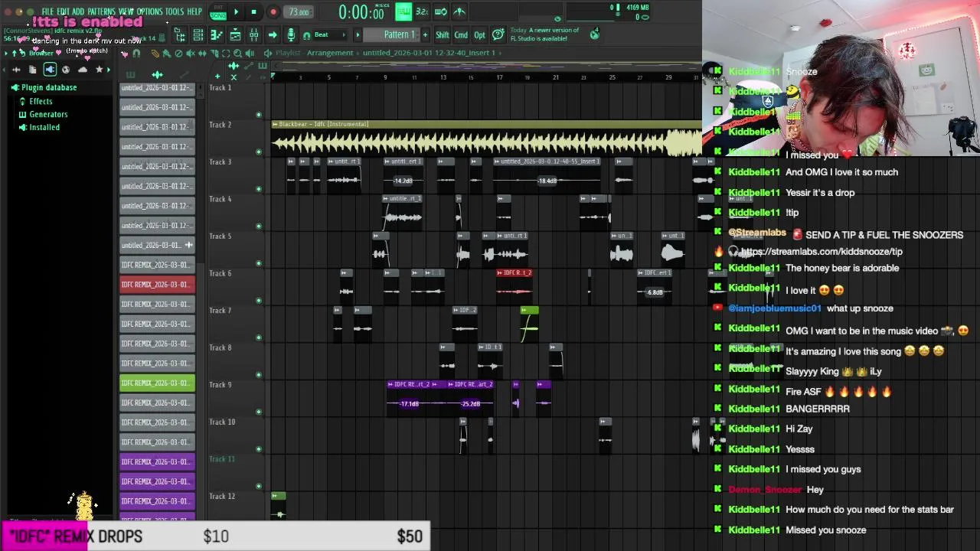Viewport: 980px width, 551px height.
Task: Open the HELP menu
Action: point(194,11)
